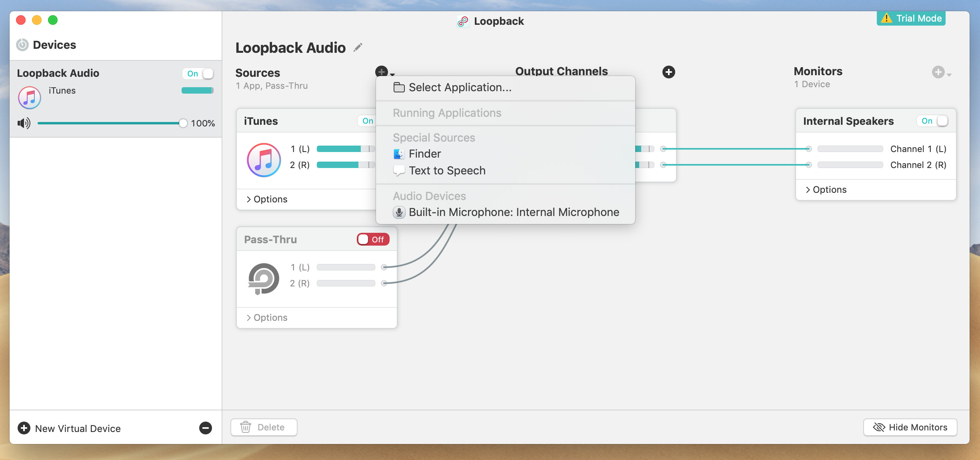Click the Pass-Thru source icon
Viewport: 980px width, 460px height.
click(x=263, y=279)
